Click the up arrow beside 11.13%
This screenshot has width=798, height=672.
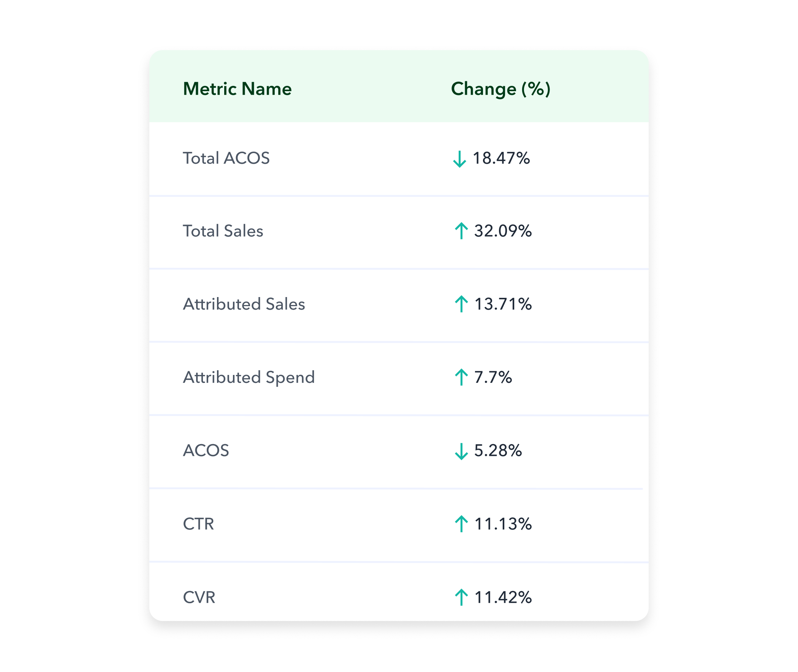pyautogui.click(x=461, y=523)
